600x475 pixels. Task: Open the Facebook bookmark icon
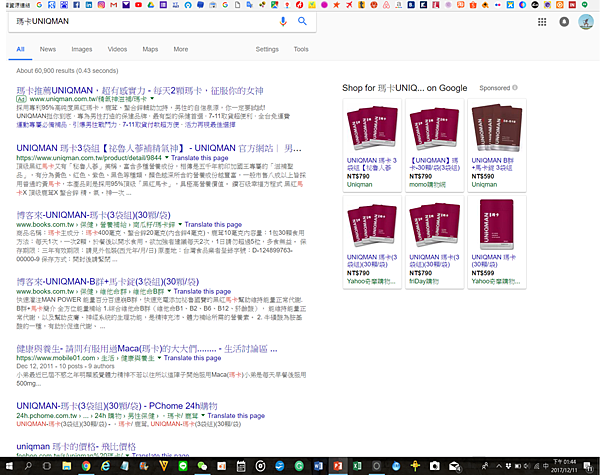click(76, 5)
